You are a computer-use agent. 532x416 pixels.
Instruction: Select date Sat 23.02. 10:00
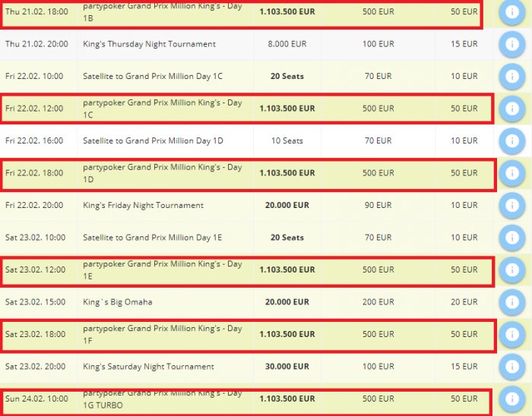(35, 238)
